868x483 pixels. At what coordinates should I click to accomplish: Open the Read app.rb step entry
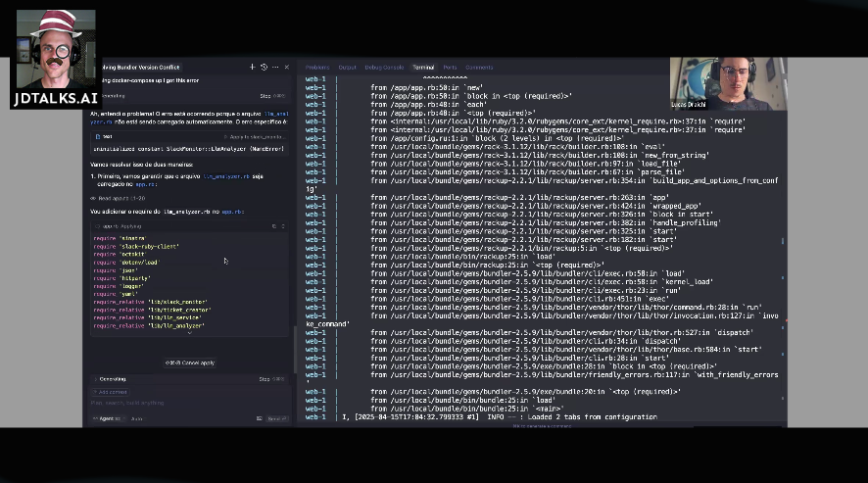pyautogui.click(x=118, y=198)
